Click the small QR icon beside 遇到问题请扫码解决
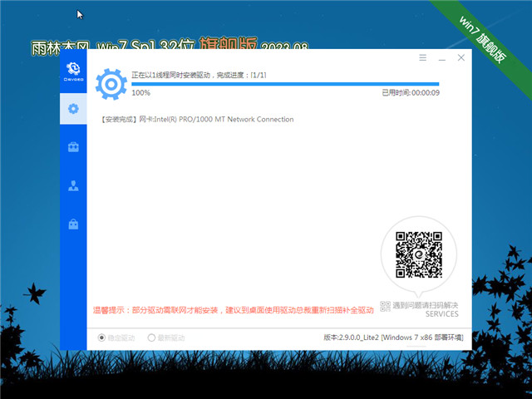532x399 pixels. coord(385,306)
